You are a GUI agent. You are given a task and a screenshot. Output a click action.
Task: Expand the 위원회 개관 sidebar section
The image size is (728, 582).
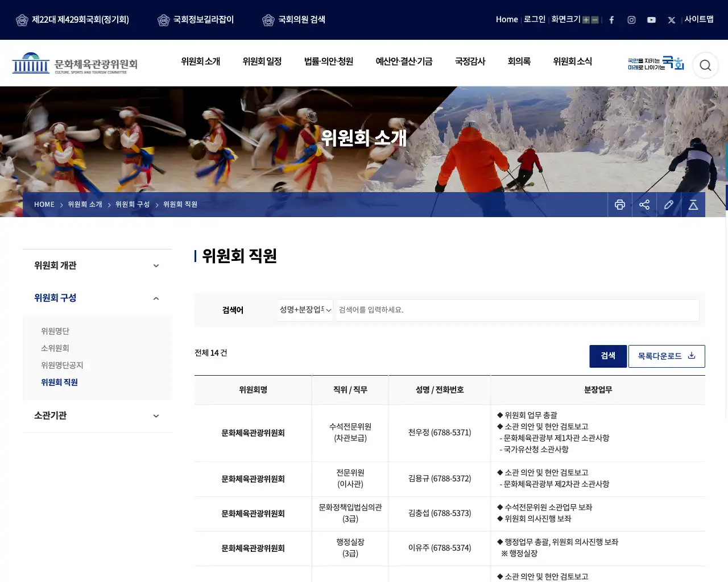97,266
